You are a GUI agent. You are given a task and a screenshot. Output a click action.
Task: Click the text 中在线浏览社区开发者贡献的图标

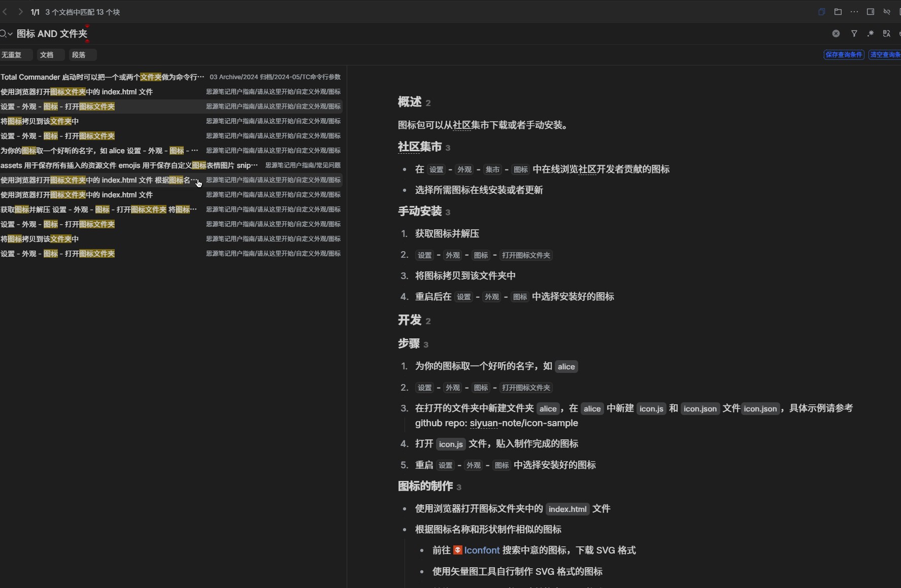pos(601,169)
